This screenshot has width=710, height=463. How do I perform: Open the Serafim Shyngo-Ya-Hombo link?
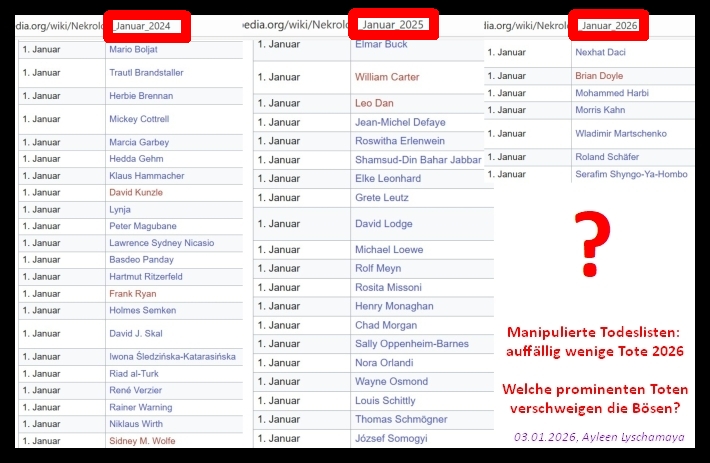pyautogui.click(x=631, y=174)
